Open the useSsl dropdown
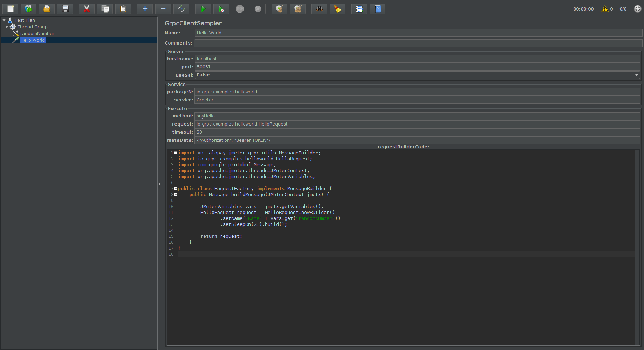Screen dimensions: 644x350 (636, 75)
